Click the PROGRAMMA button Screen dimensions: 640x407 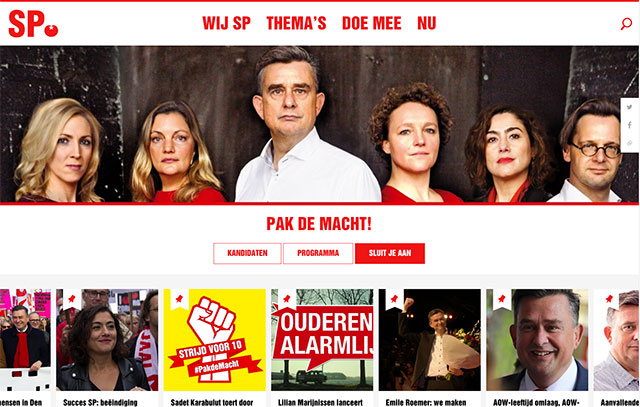tap(318, 253)
